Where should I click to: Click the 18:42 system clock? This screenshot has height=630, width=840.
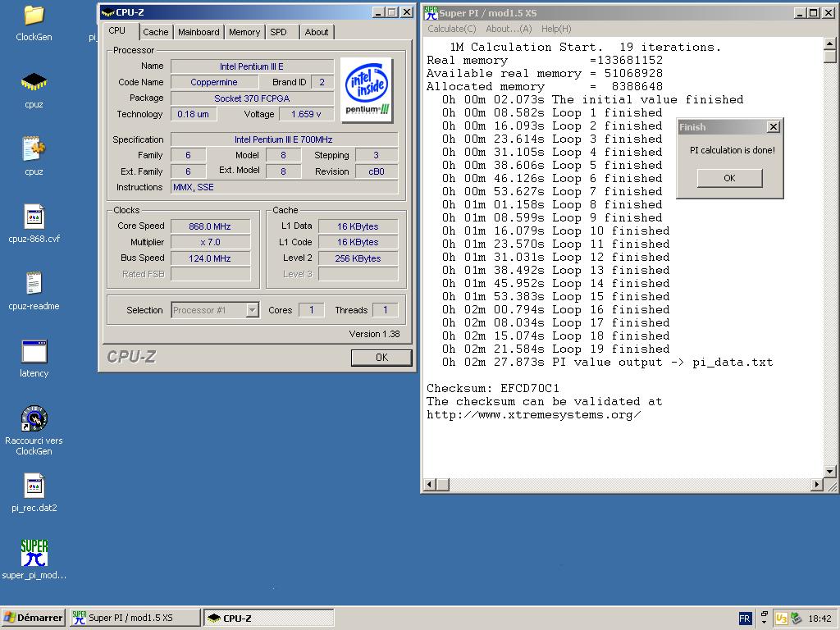click(x=819, y=619)
